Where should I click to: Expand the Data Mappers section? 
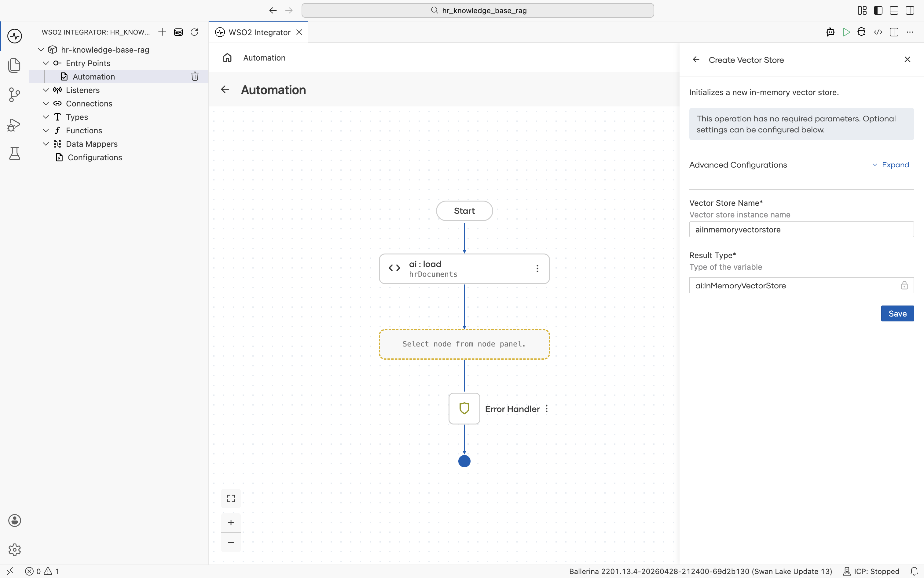pos(46,144)
